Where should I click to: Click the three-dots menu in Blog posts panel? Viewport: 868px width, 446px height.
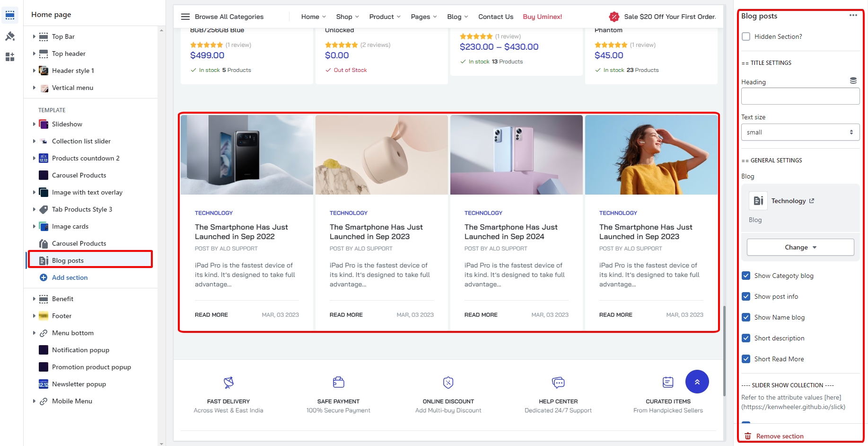click(x=853, y=15)
